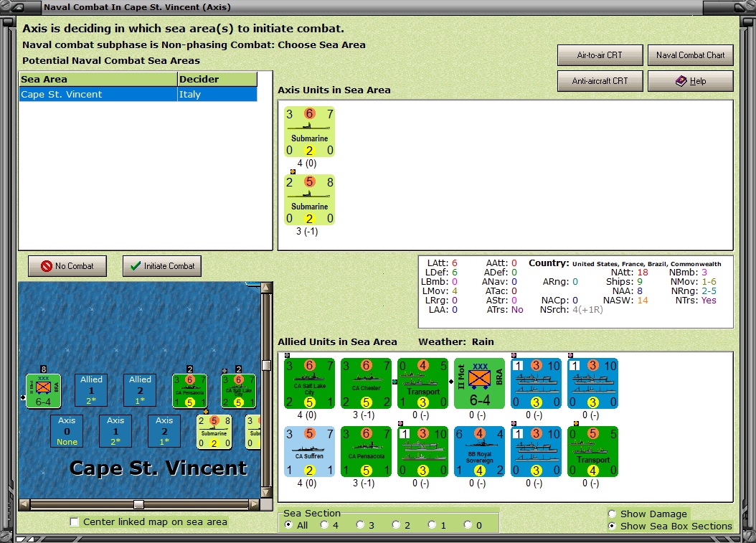Select CA Salt Lake City in Allied Units panel

tap(309, 383)
